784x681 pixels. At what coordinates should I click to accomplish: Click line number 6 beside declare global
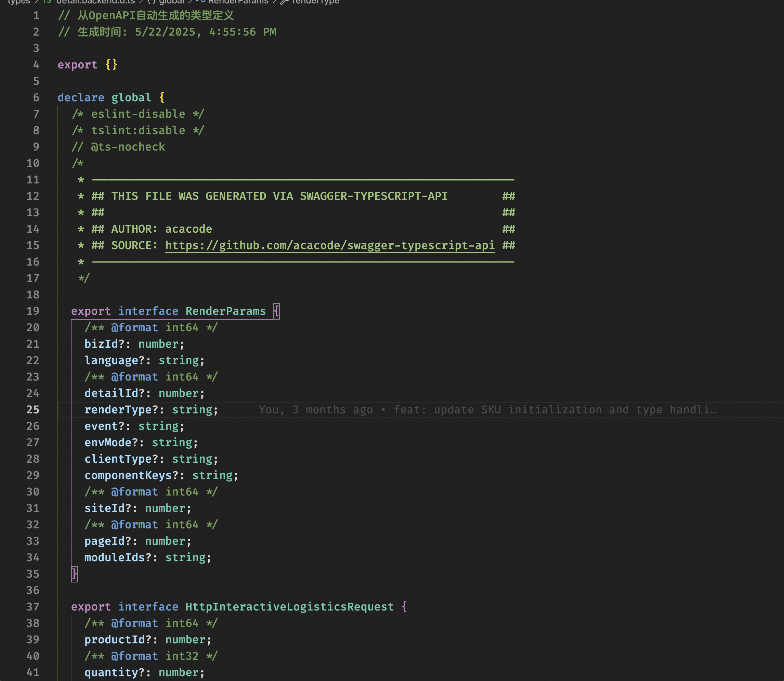pyautogui.click(x=36, y=98)
